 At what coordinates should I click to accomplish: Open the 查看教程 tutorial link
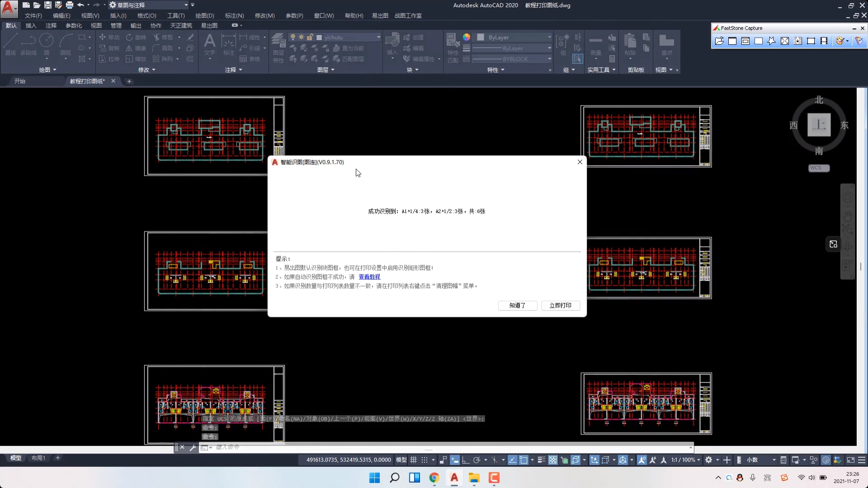coord(369,277)
